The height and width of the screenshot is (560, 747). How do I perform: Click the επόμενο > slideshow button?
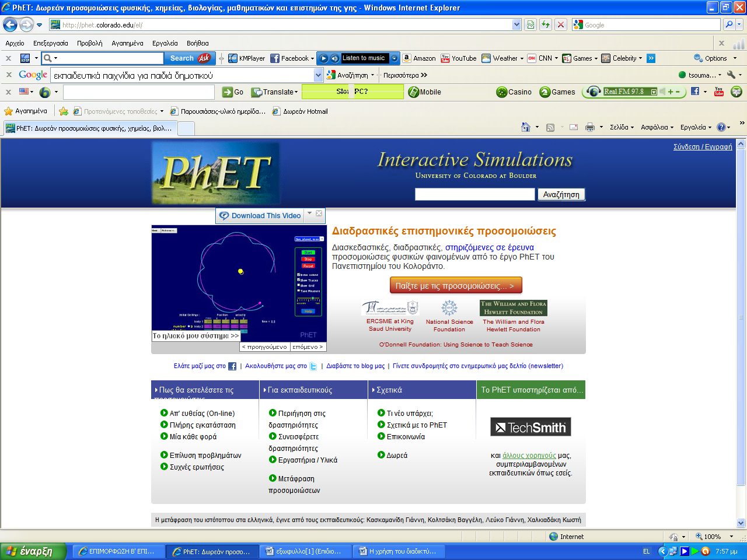point(308,346)
